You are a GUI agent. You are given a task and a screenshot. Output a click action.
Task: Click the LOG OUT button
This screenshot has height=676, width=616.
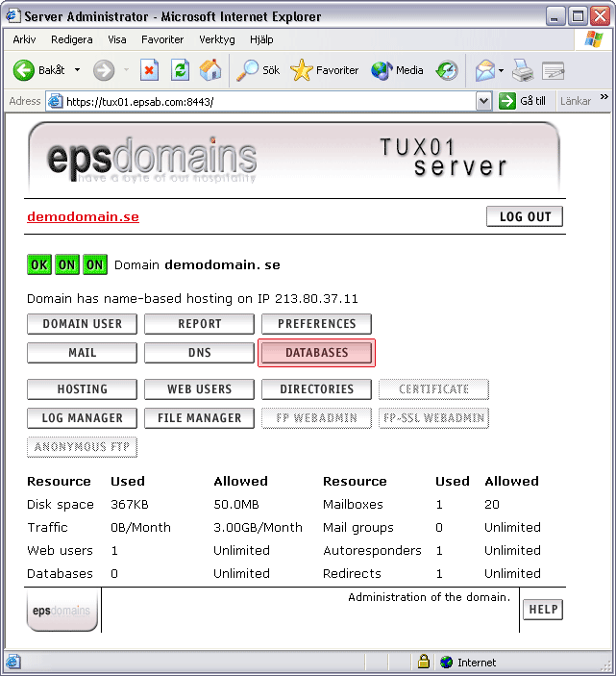click(x=525, y=216)
